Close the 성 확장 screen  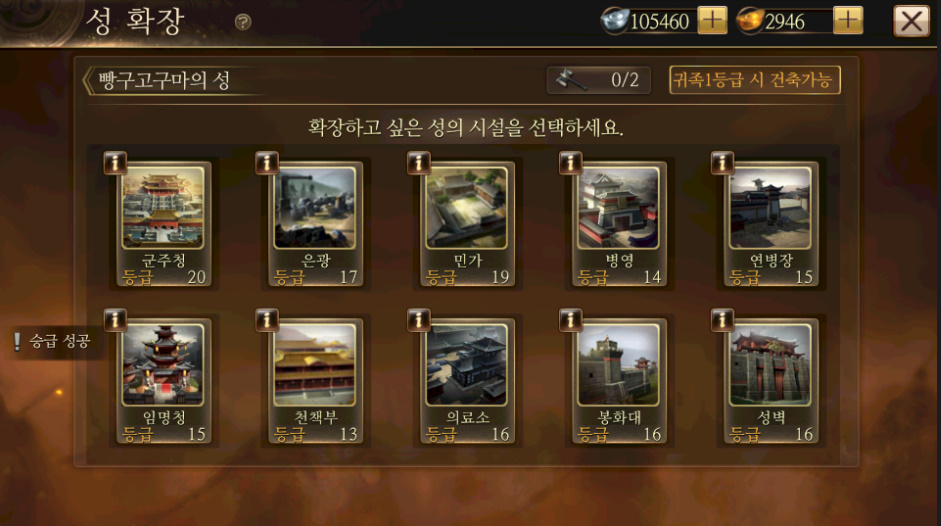(x=911, y=22)
